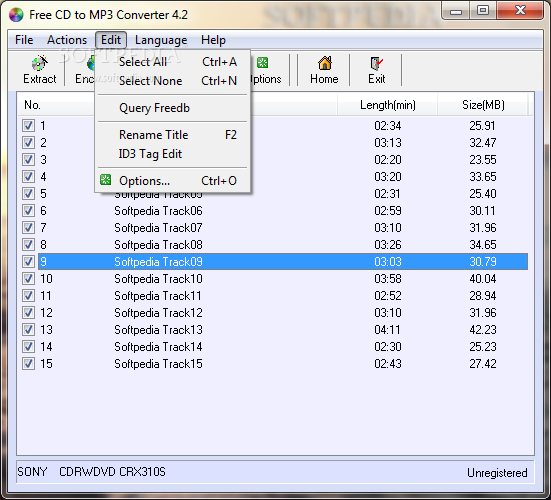This screenshot has height=500, width=551.
Task: Open the Help menu
Action: pos(213,40)
